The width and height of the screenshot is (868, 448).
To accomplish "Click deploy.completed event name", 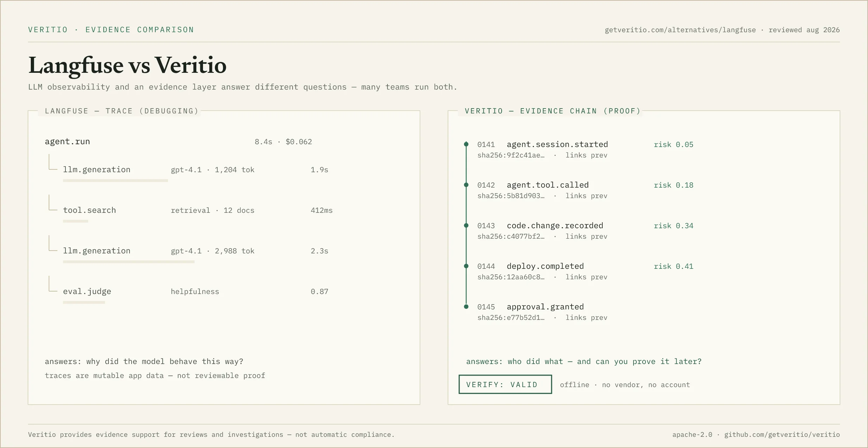I will coord(545,266).
